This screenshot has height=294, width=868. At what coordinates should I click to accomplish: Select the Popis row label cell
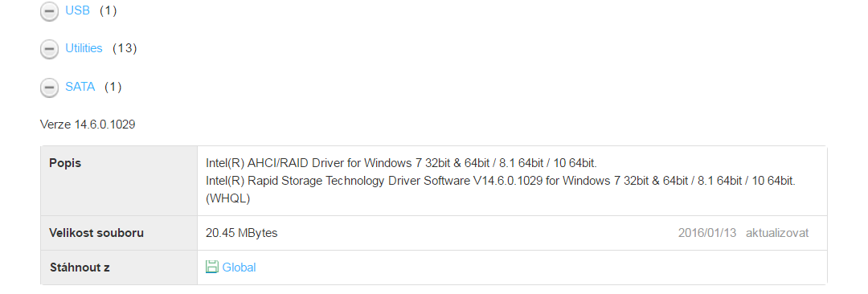(x=119, y=181)
